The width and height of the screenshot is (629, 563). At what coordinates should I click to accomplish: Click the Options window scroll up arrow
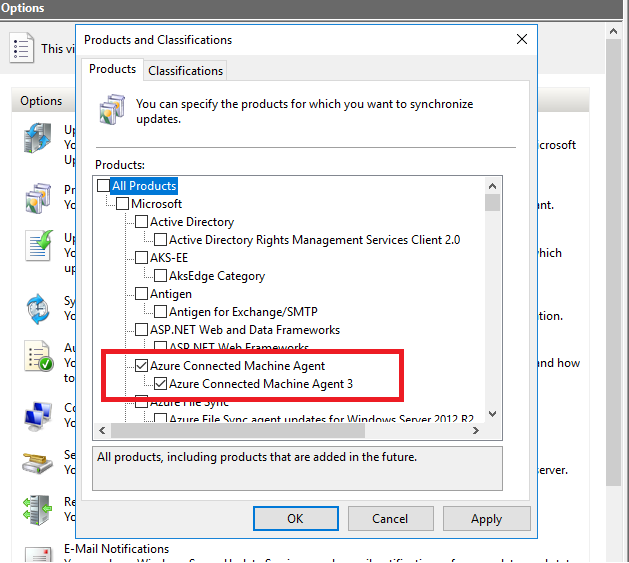pyautogui.click(x=613, y=31)
